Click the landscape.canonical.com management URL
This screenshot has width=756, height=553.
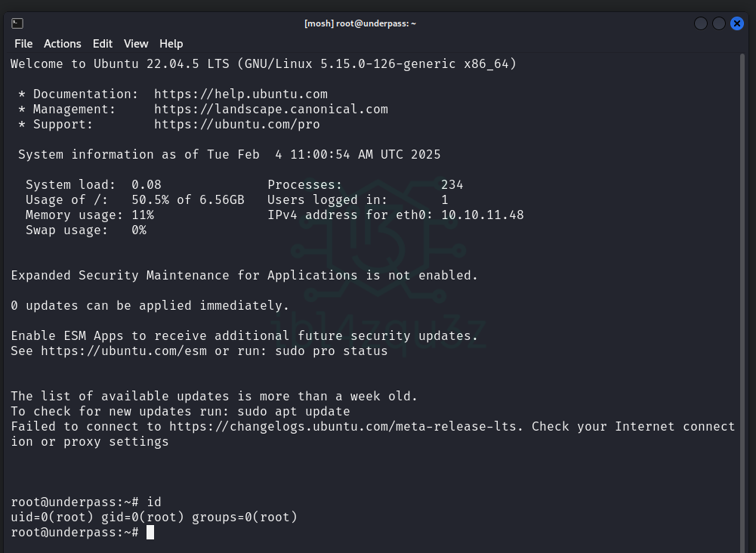coord(271,110)
